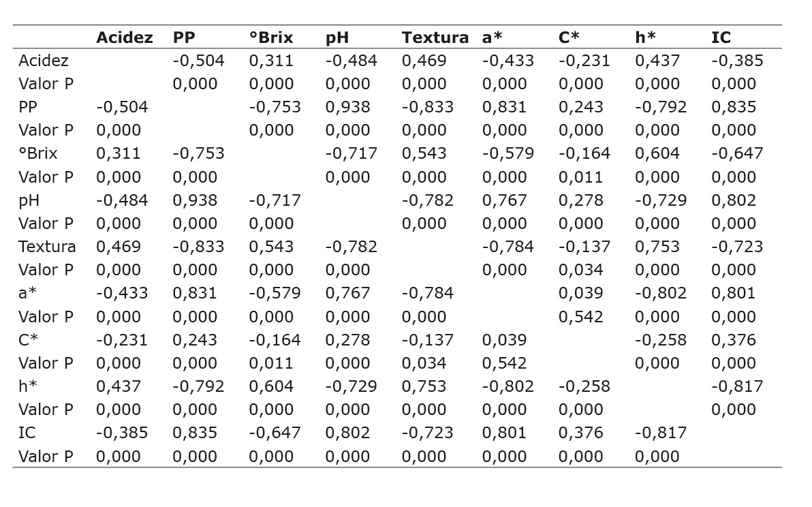Screen dimensions: 812x507
Task: Click 0,542 in the C* column
Action: pyautogui.click(x=580, y=317)
